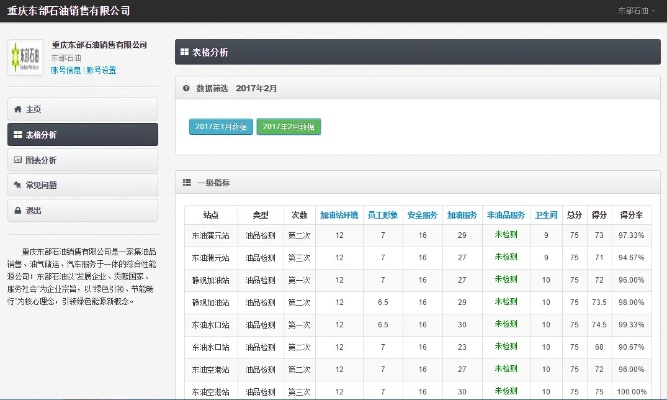
Task: Click the chart icon beside 图表分析
Action: 17,160
